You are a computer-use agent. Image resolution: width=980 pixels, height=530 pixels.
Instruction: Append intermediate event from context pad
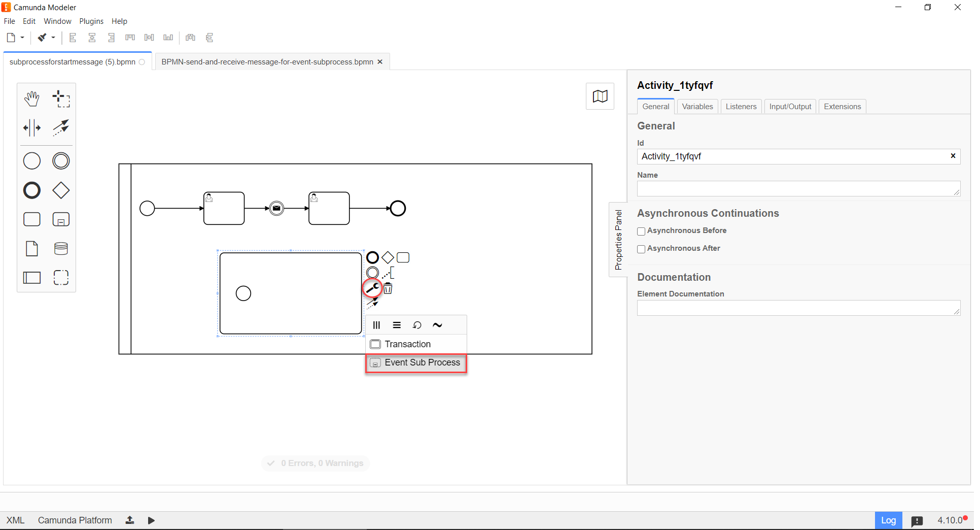pos(373,273)
